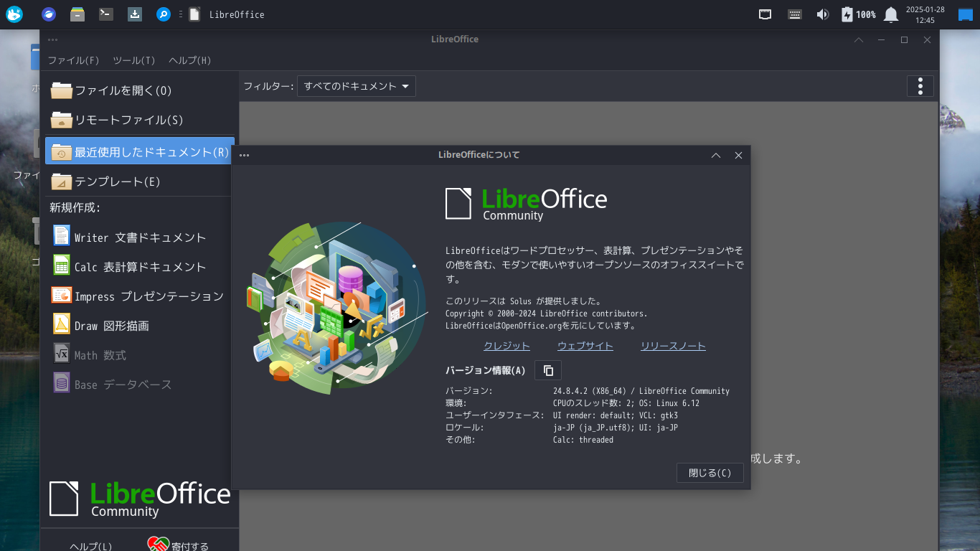This screenshot has height=551, width=980.
Task: Click the network connection tray icon
Action: tap(765, 14)
